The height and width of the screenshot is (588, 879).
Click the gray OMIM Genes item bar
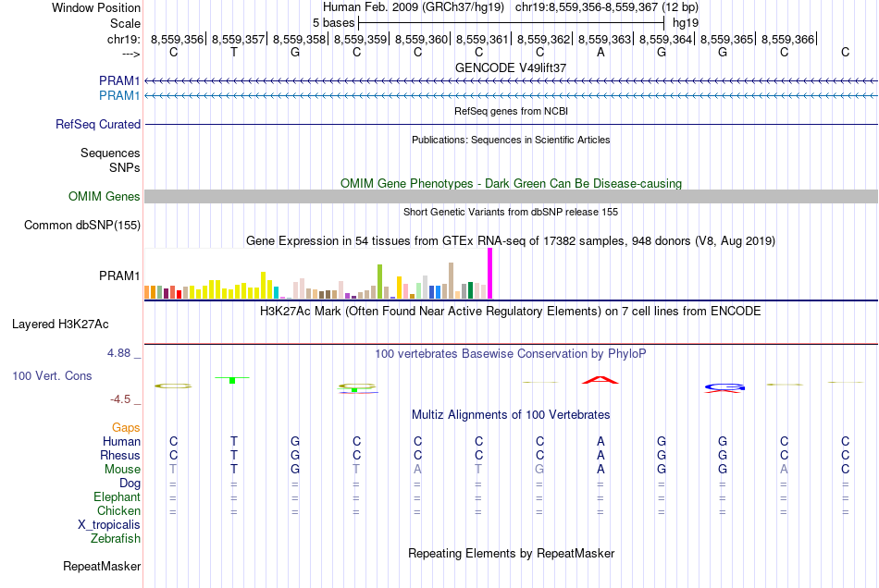[x=511, y=197]
